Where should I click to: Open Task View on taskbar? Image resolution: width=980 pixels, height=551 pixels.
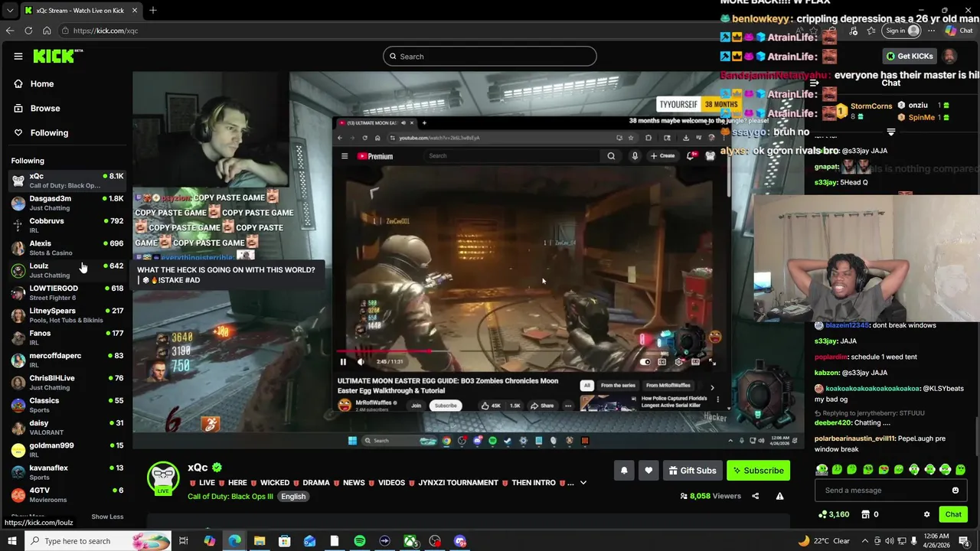(x=184, y=541)
